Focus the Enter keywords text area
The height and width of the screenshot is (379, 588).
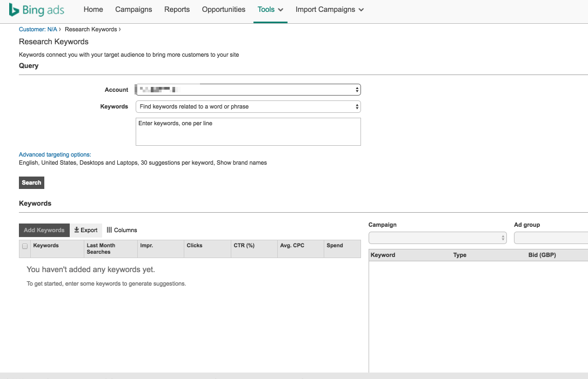point(248,132)
